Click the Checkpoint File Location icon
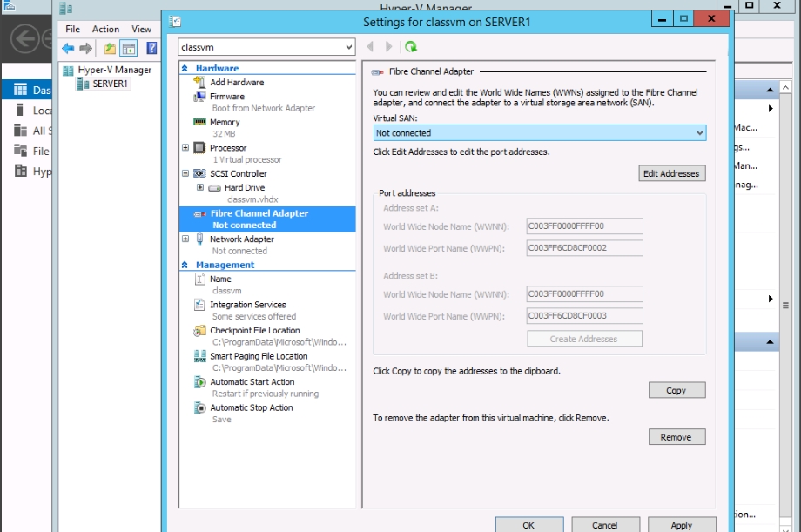The image size is (801, 532). click(x=199, y=331)
